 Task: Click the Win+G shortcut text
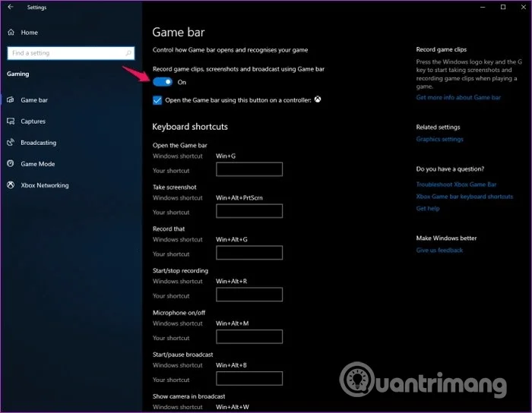coord(226,156)
